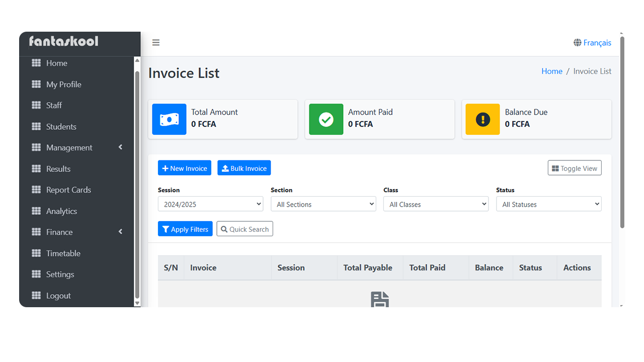Screen dimensions: 644x362
Task: Open the All Classes dropdown
Action: (436, 204)
